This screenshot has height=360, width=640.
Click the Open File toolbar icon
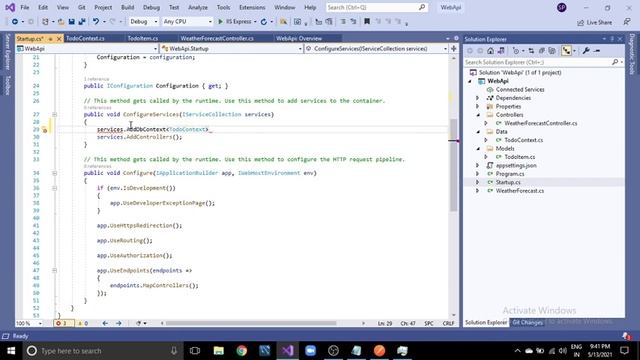61,22
